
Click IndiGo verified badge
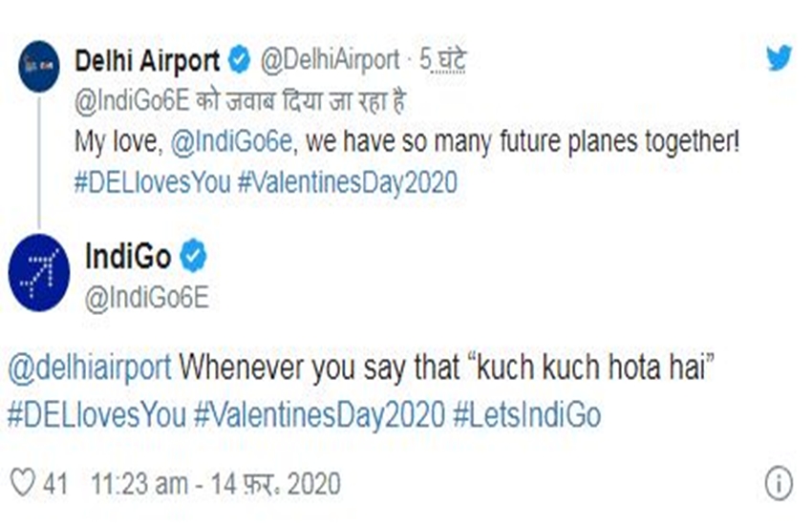(x=193, y=255)
